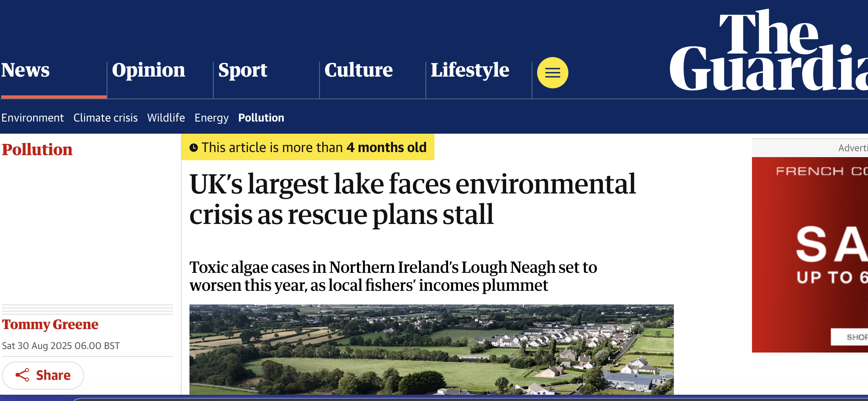
Task: Open the News section
Action: (26, 71)
